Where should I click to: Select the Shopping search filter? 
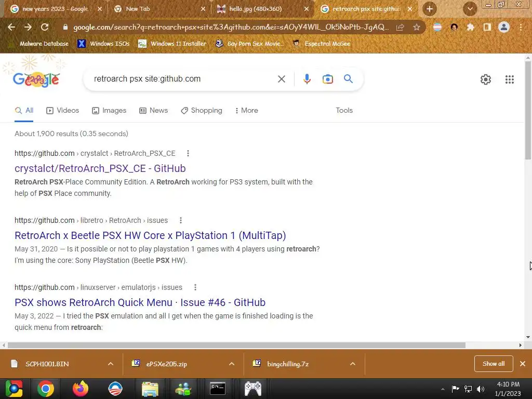[x=202, y=111]
